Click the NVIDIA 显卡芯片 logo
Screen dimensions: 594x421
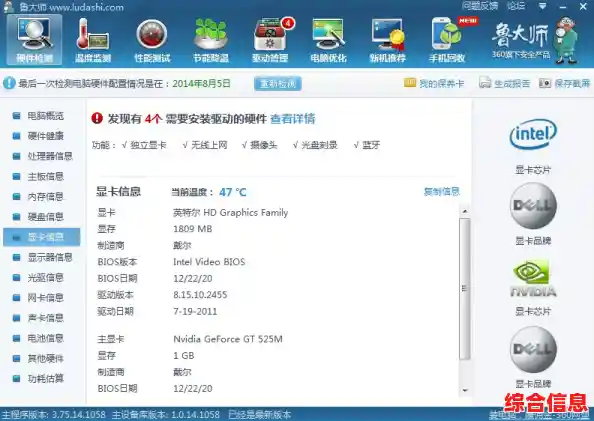click(x=533, y=279)
